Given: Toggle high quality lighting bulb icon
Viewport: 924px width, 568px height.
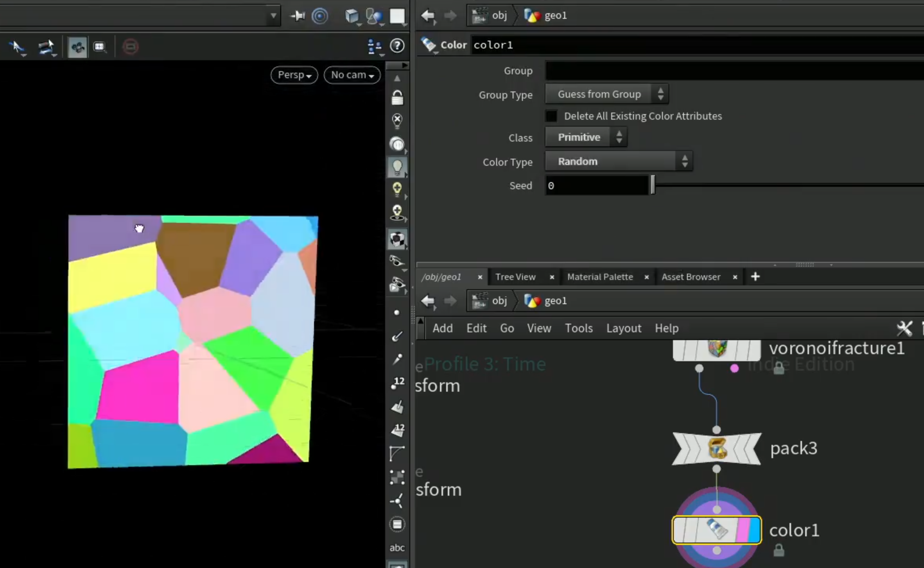Looking at the screenshot, I should 397,190.
